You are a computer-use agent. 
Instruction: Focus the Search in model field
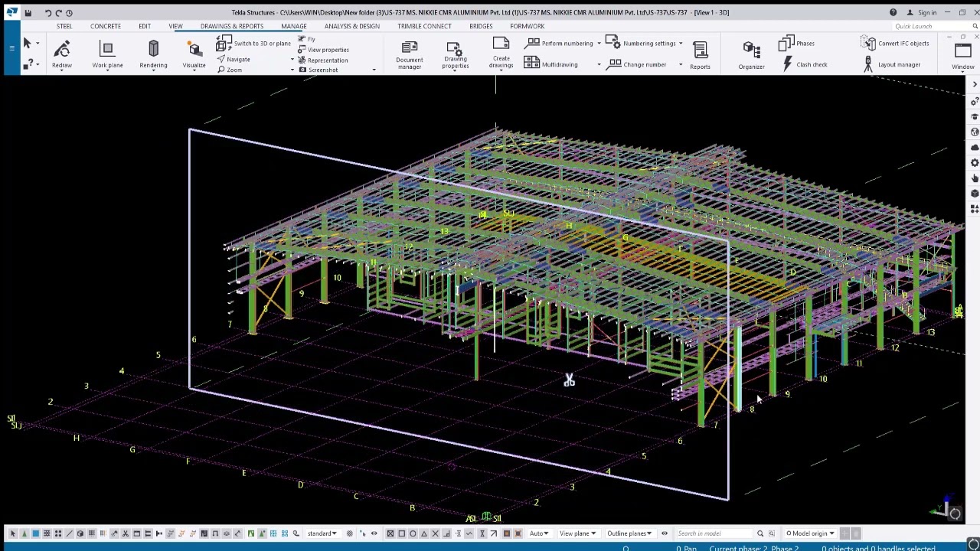coord(714,533)
